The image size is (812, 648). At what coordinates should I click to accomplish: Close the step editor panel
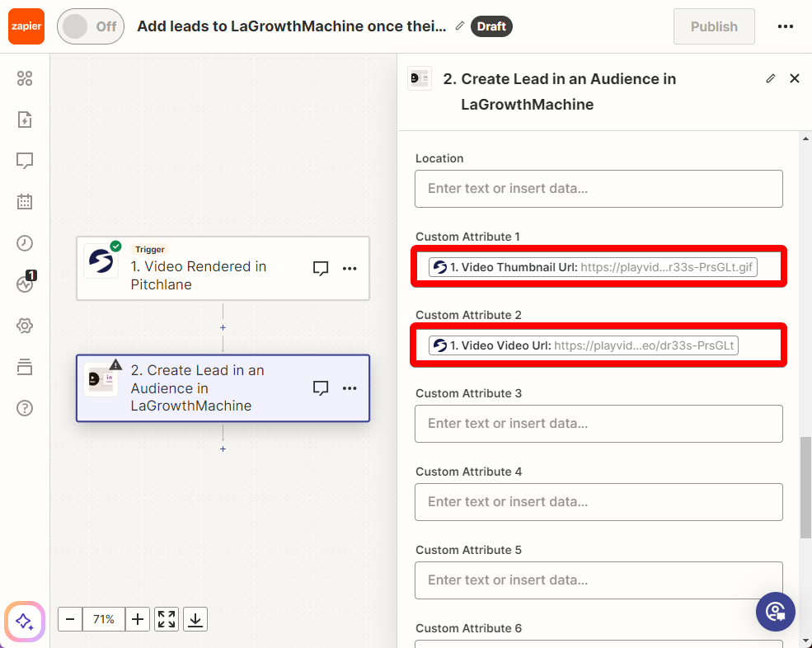[x=795, y=78]
